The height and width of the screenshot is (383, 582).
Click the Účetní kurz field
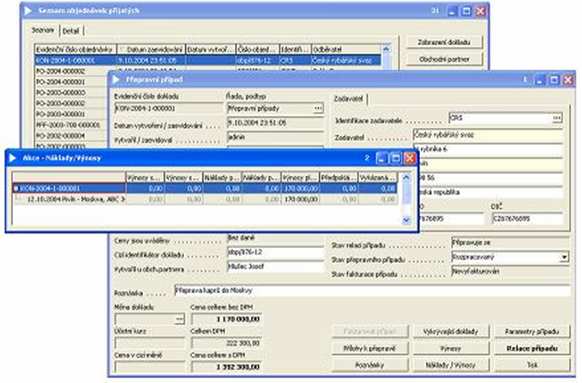coord(150,343)
